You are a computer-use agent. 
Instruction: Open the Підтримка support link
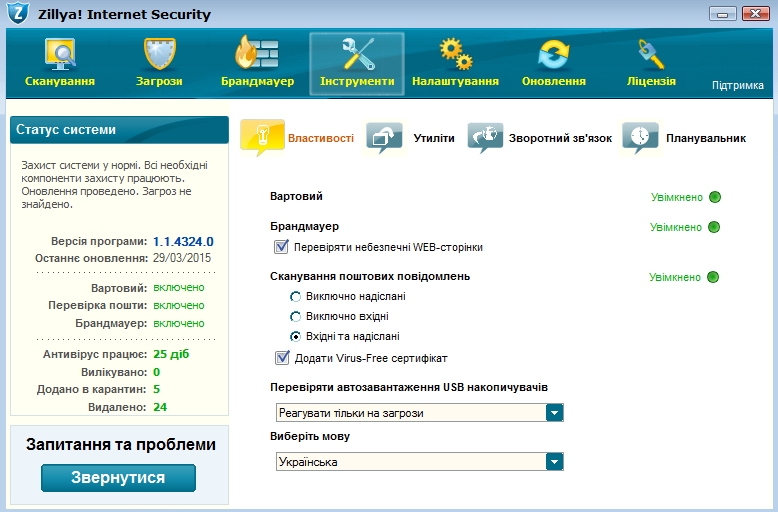tap(737, 86)
